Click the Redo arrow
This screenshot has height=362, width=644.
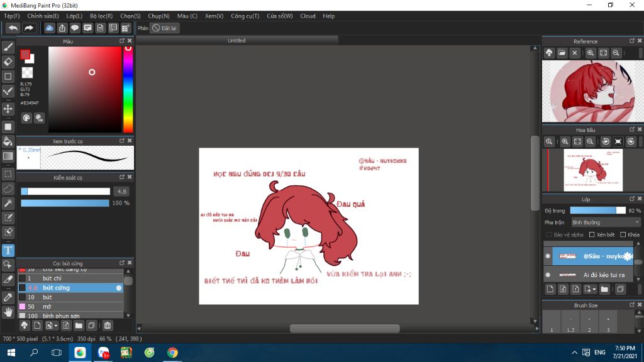pyautogui.click(x=28, y=28)
